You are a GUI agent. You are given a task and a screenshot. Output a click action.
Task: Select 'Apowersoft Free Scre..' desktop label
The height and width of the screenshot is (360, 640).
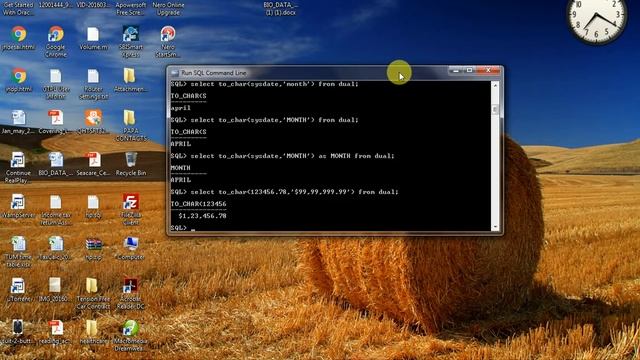coord(131,9)
